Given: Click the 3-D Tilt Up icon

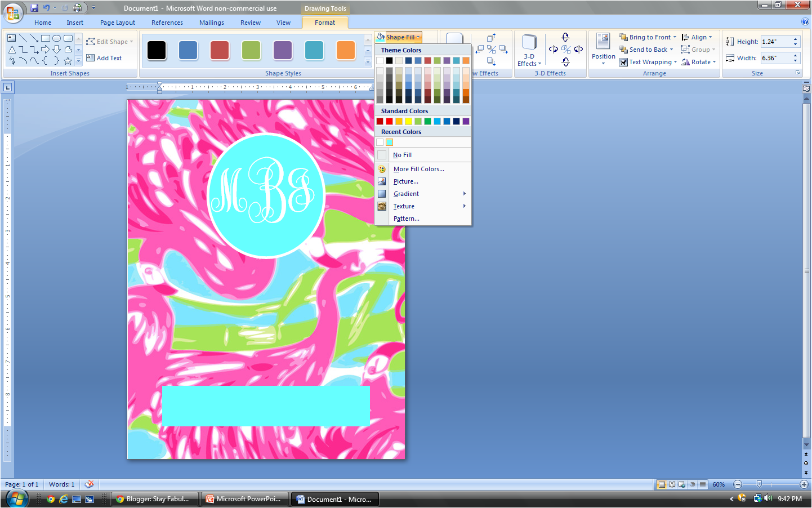Looking at the screenshot, I should coord(566,37).
